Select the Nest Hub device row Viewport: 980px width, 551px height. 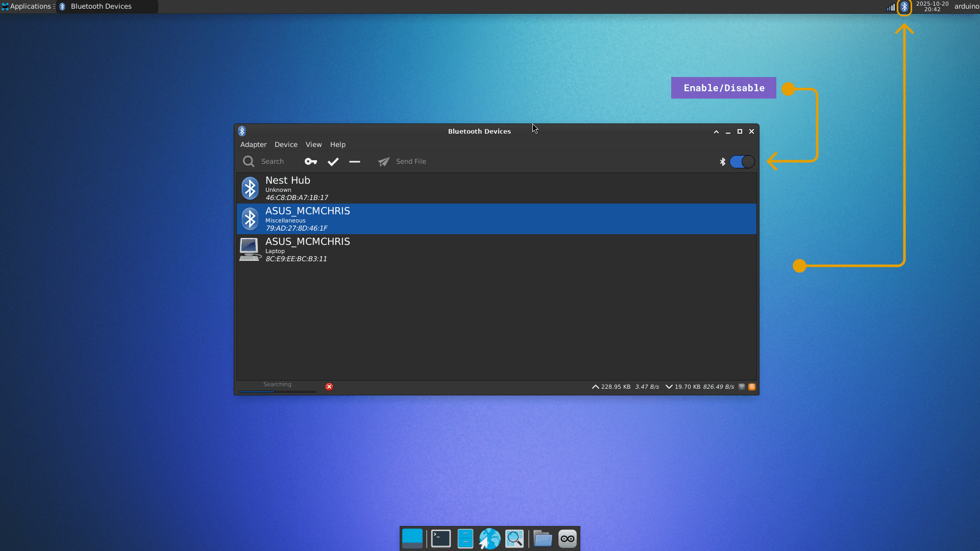coord(497,188)
